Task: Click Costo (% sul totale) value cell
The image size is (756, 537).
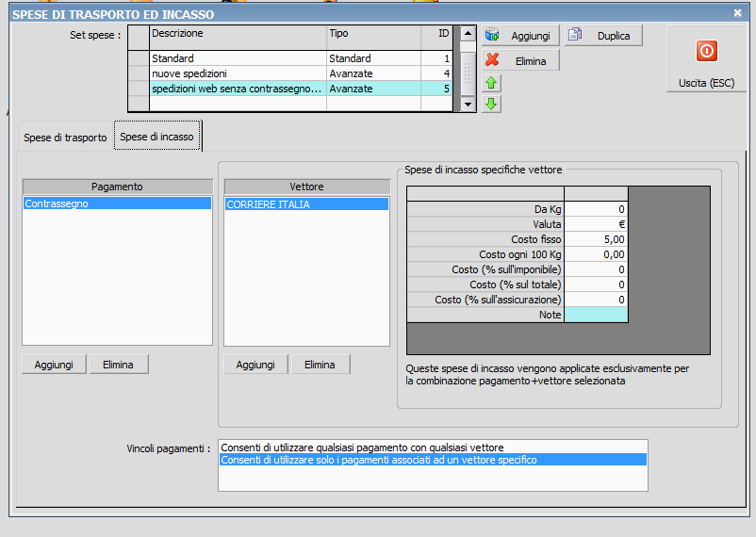Action: [x=596, y=285]
